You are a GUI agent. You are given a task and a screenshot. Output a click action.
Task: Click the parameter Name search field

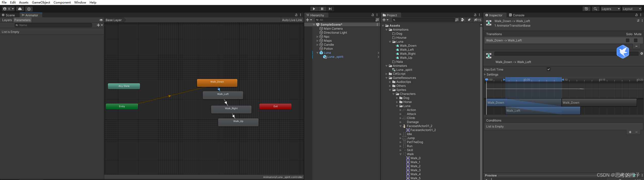(53, 25)
